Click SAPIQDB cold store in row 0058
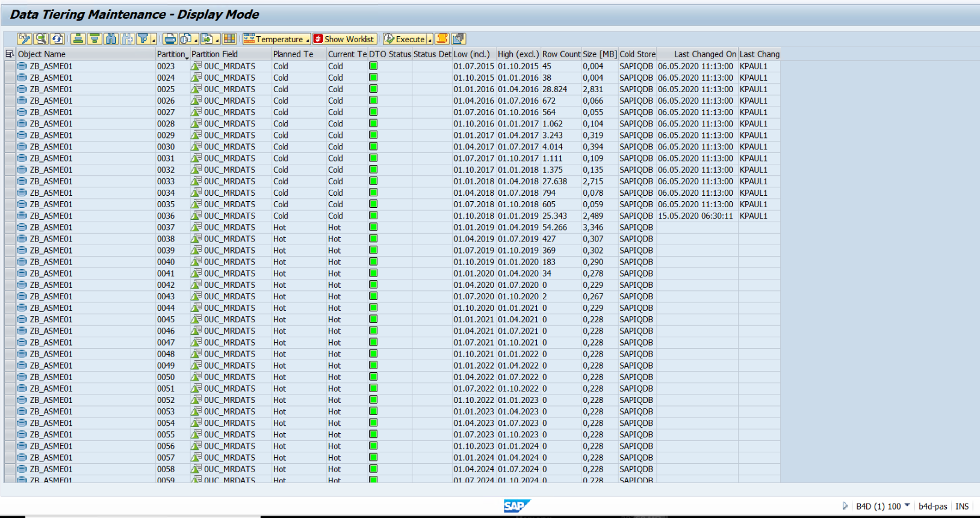Viewport: 980px width, 518px height. [636, 469]
